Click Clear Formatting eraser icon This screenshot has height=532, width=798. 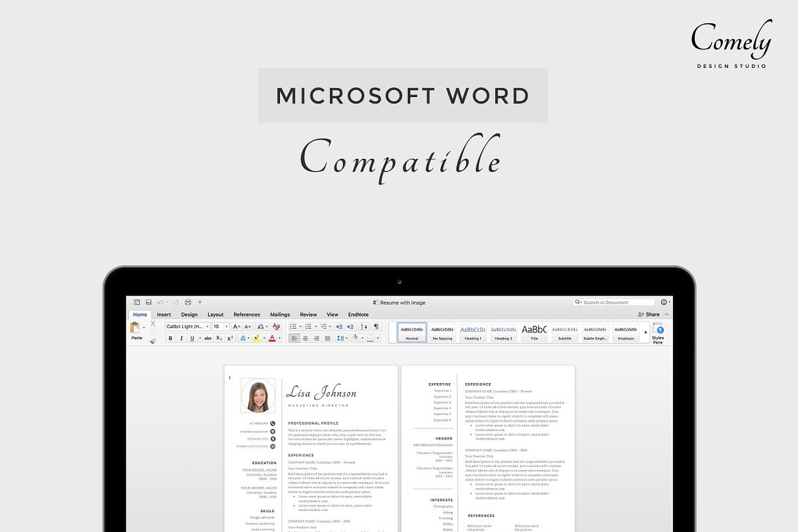point(277,327)
